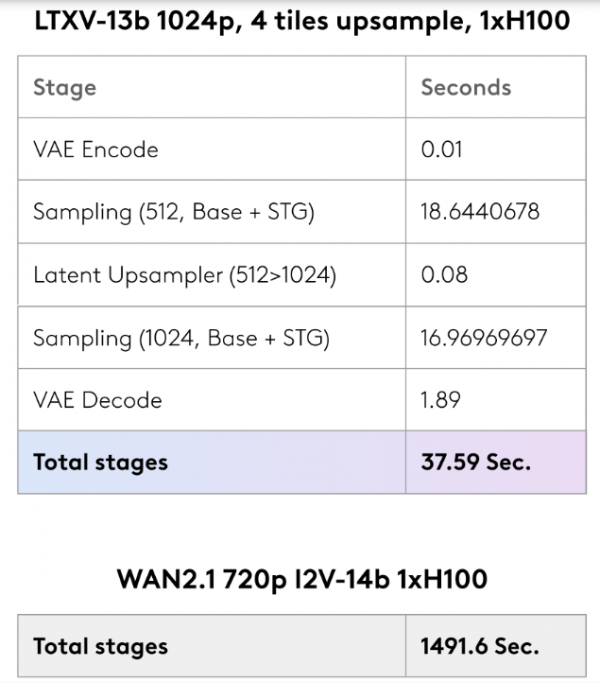Click the VAE Encode row label
Screen dimensions: 600x683
[96, 150]
